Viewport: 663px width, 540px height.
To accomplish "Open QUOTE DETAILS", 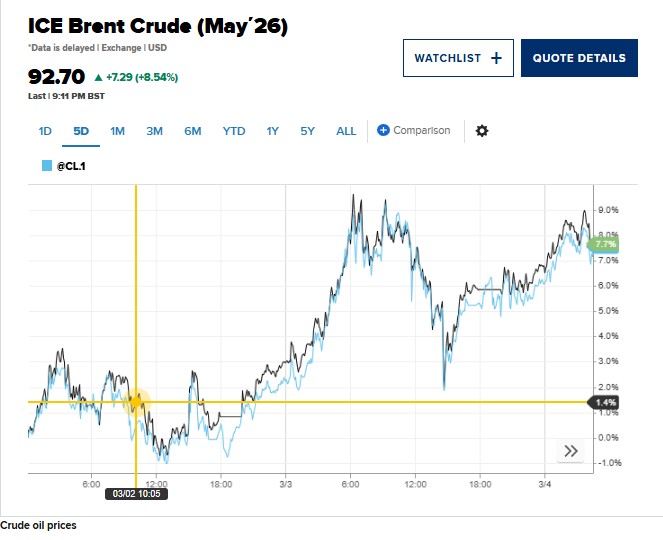I will 579,58.
